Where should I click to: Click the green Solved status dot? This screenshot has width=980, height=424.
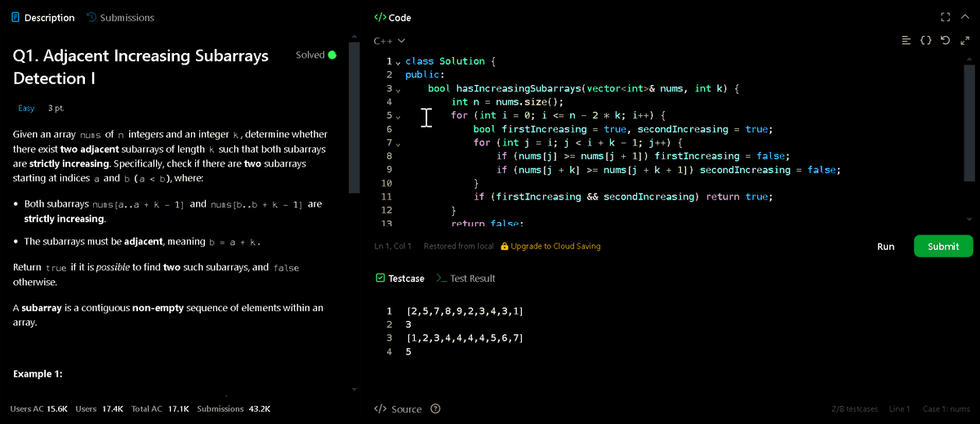tap(332, 56)
